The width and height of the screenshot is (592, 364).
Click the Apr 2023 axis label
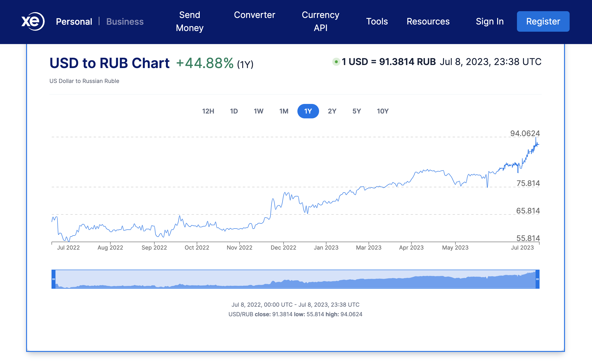(x=411, y=247)
